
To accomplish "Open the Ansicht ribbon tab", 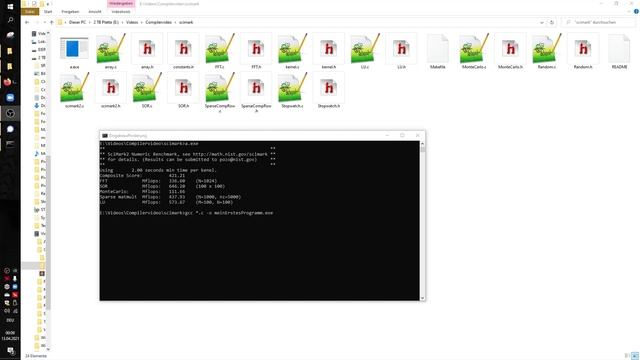I will [x=95, y=11].
